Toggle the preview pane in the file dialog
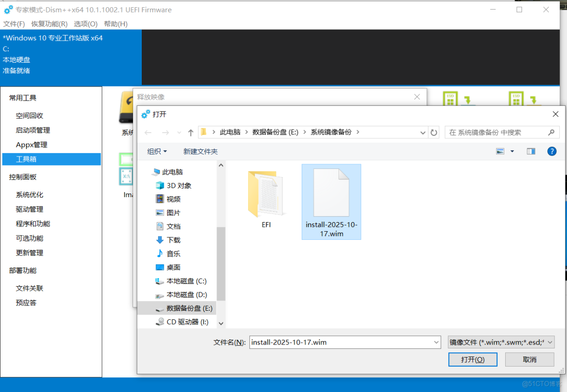The width and height of the screenshot is (567, 392). point(531,151)
